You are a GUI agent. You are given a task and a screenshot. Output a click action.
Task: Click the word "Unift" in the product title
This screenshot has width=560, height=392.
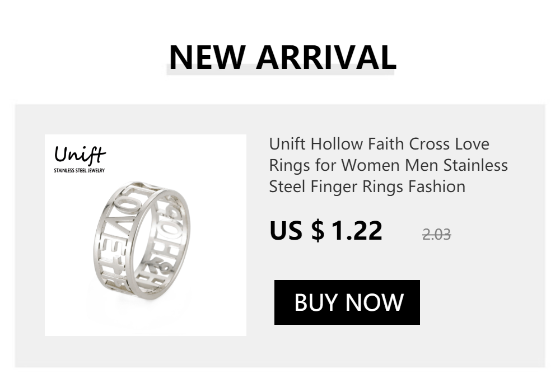287,144
